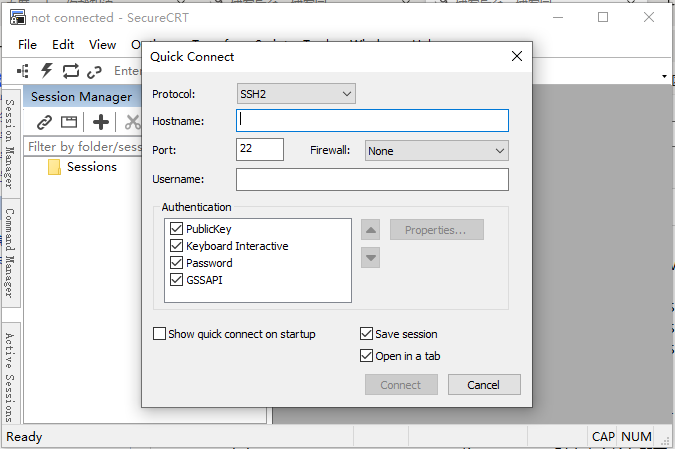Screen dimensions: 675x449
Task: Click the Session Manager toolbar icon
Action: (23, 71)
